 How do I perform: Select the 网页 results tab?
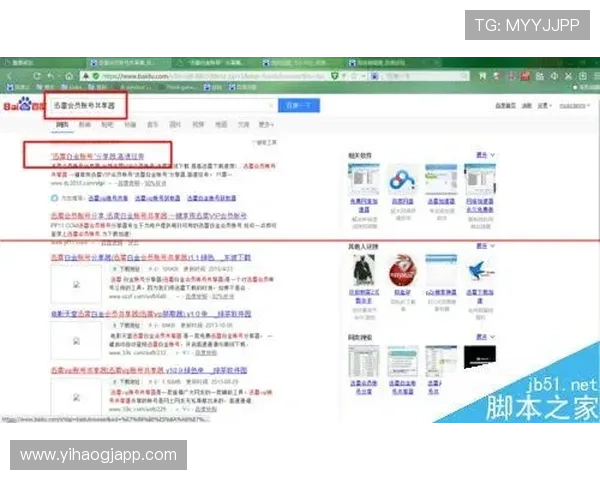coord(62,124)
